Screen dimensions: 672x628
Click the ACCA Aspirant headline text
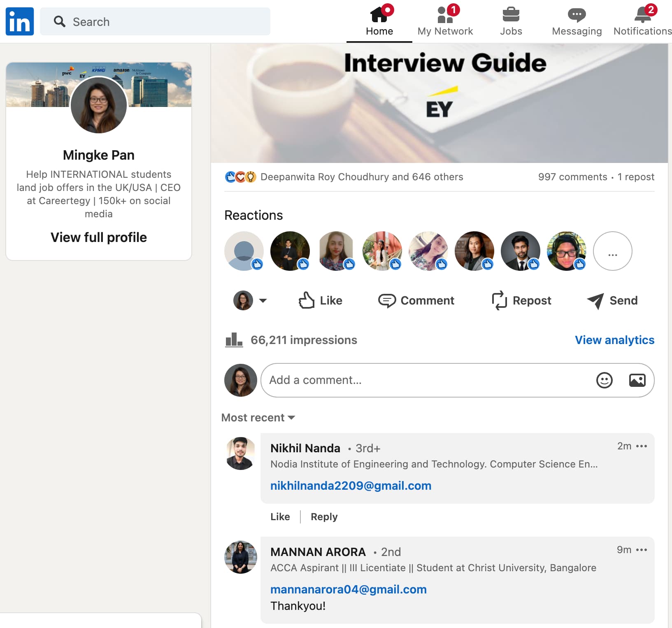pos(433,568)
